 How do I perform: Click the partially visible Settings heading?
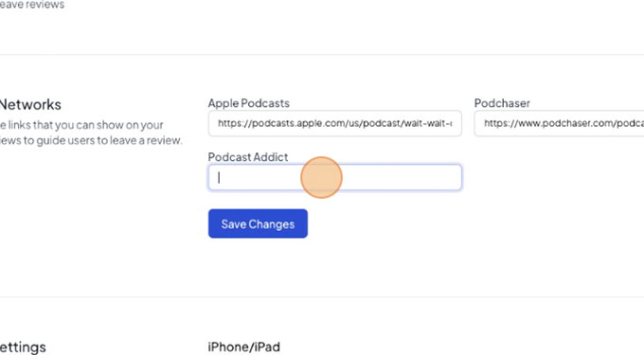tap(23, 347)
